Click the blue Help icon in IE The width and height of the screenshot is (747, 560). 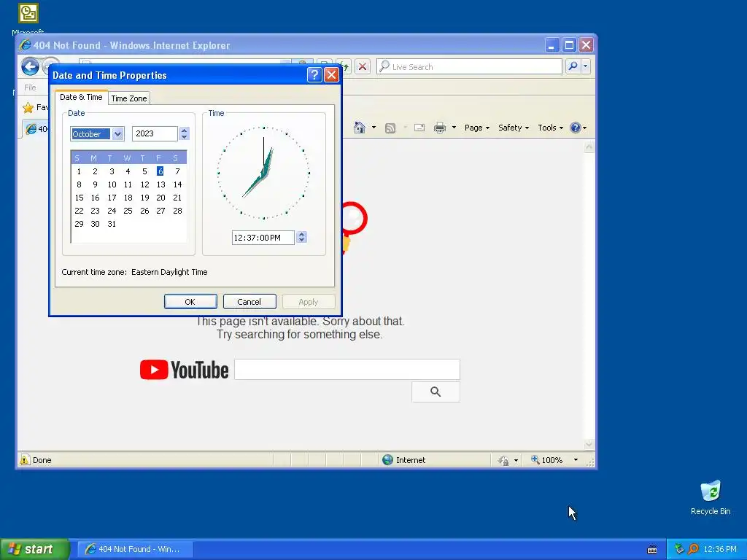(x=576, y=128)
